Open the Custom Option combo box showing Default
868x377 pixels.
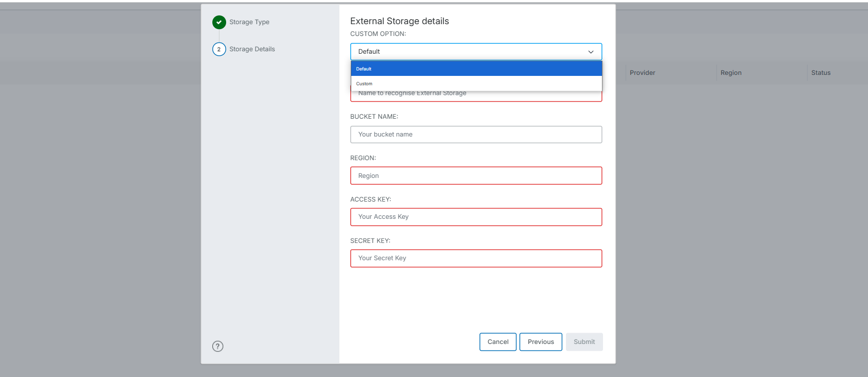coord(468,52)
